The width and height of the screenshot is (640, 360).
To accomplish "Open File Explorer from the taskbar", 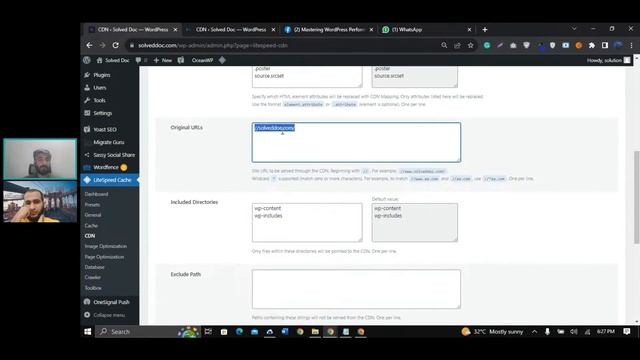I will 315,331.
